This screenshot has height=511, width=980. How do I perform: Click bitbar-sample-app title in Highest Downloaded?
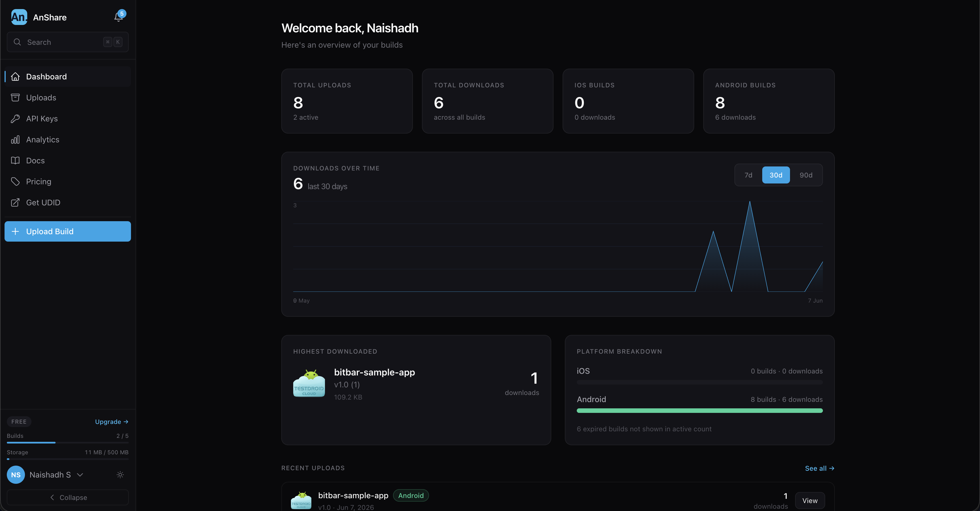click(x=374, y=372)
